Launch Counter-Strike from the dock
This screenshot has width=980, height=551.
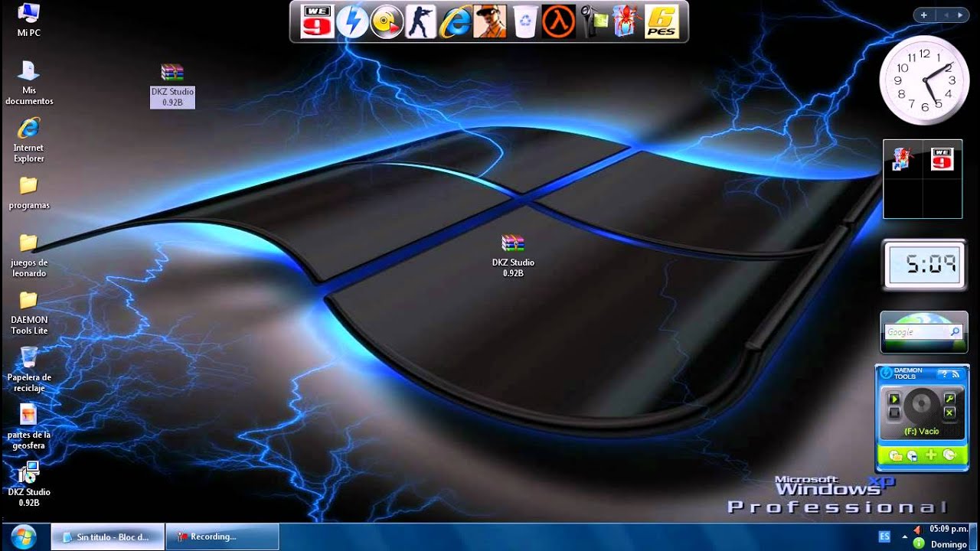coord(420,21)
